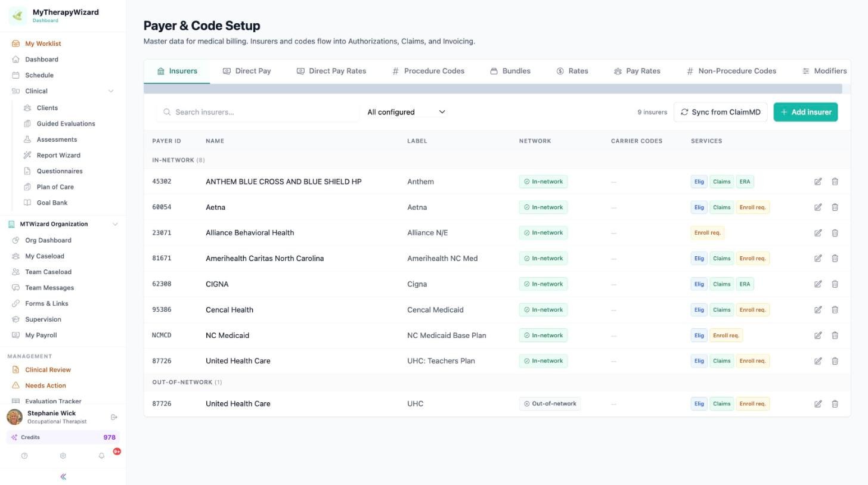Image resolution: width=868 pixels, height=485 pixels.
Task: Open the Modifiers tab
Action: 824,71
